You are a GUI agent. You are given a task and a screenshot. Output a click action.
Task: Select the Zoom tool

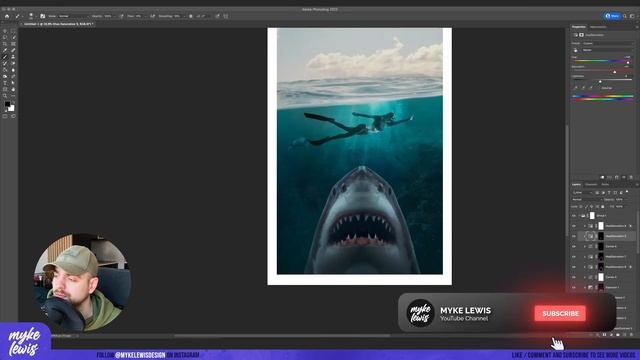(x=5, y=96)
